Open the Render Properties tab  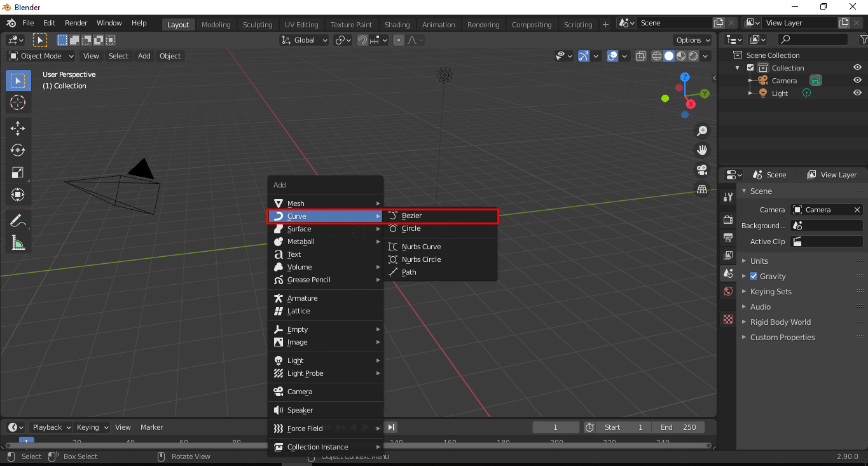[x=727, y=219]
